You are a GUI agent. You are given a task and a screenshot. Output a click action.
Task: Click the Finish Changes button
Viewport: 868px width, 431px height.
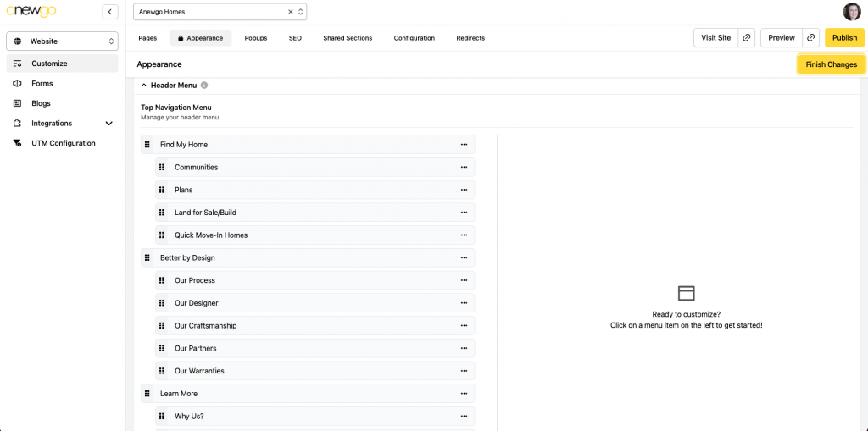[x=831, y=64]
